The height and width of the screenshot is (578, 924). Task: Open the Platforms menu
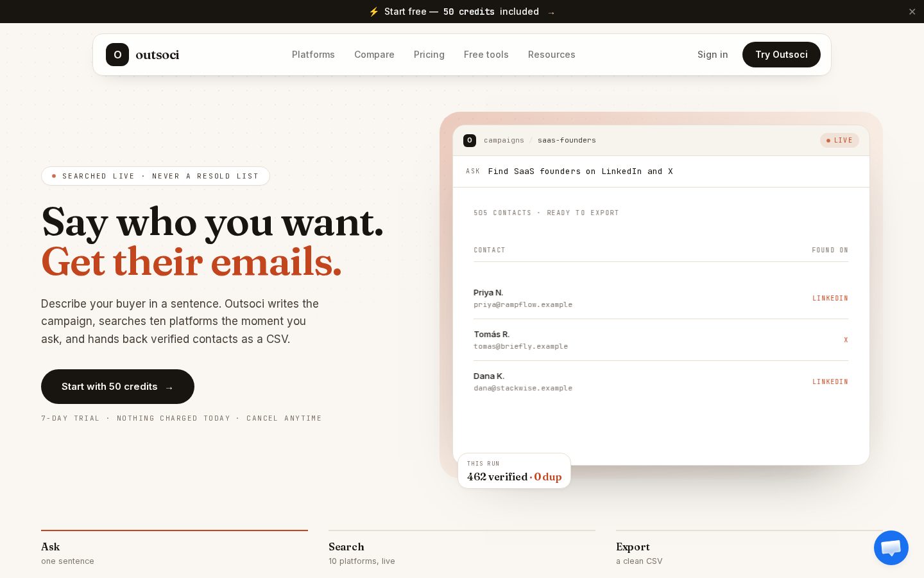point(313,55)
